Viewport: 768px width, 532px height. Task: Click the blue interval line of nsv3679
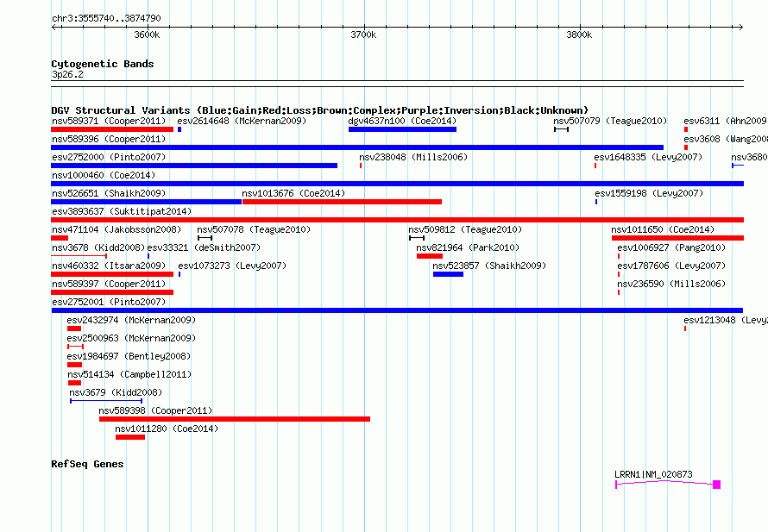coord(106,401)
